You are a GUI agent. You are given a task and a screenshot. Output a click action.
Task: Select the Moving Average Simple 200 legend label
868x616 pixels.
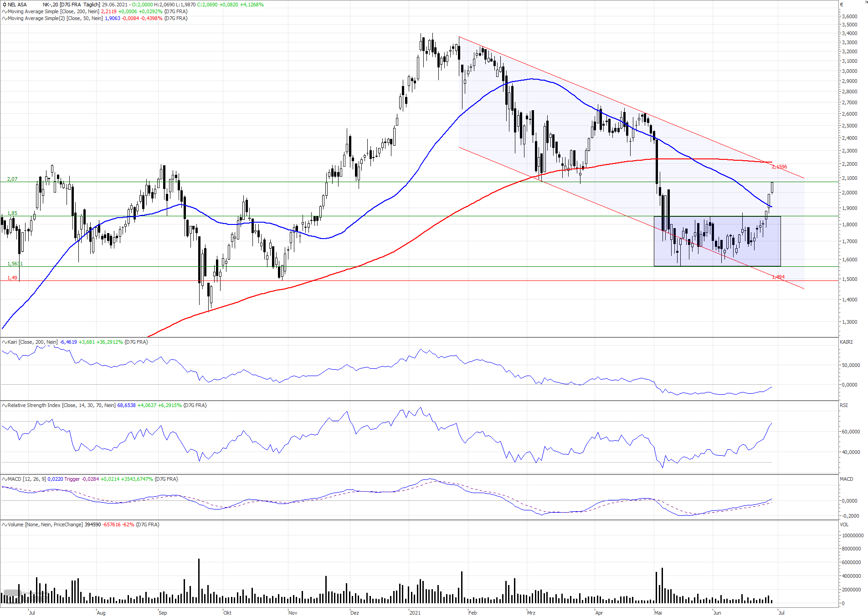(53, 11)
